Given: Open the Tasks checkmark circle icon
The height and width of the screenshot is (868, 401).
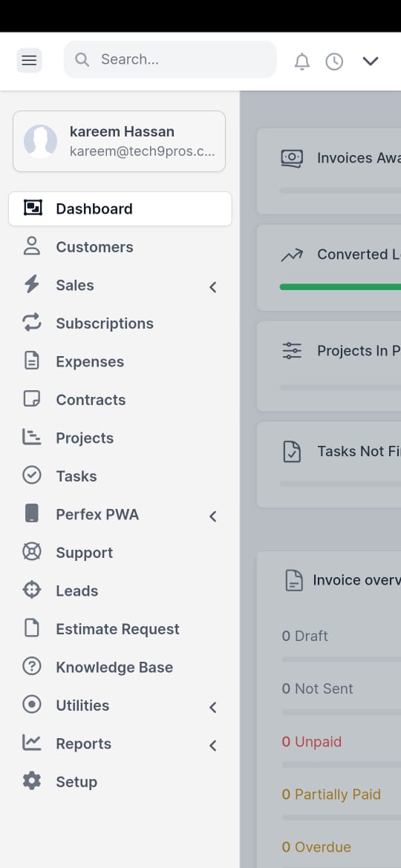Looking at the screenshot, I should pos(32,476).
